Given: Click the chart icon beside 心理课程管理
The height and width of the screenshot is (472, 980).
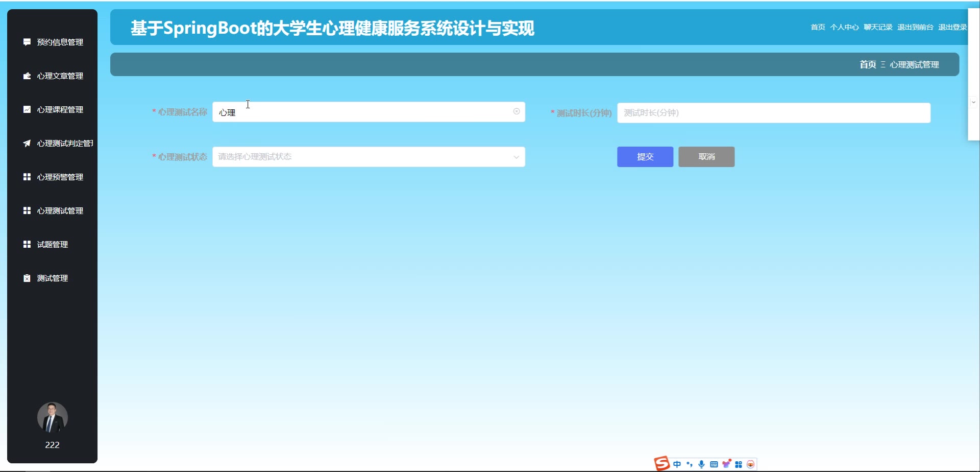Looking at the screenshot, I should click(x=27, y=109).
